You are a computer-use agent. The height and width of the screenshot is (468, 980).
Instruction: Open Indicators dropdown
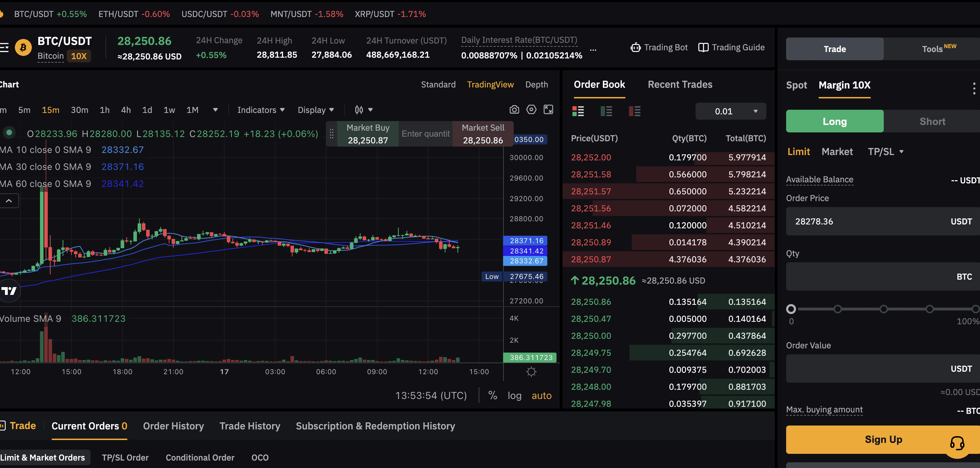click(261, 110)
